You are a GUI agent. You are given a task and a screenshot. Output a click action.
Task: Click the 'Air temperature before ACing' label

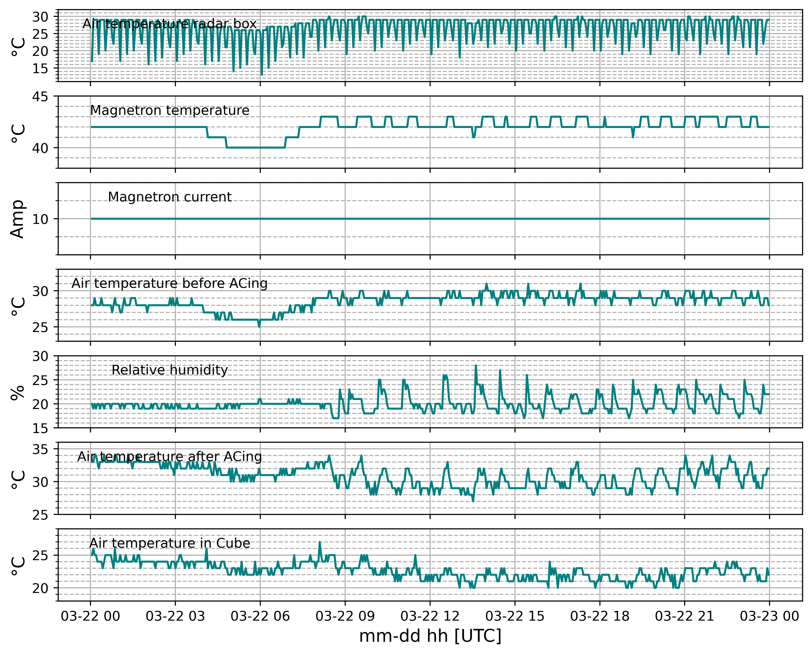point(169,283)
